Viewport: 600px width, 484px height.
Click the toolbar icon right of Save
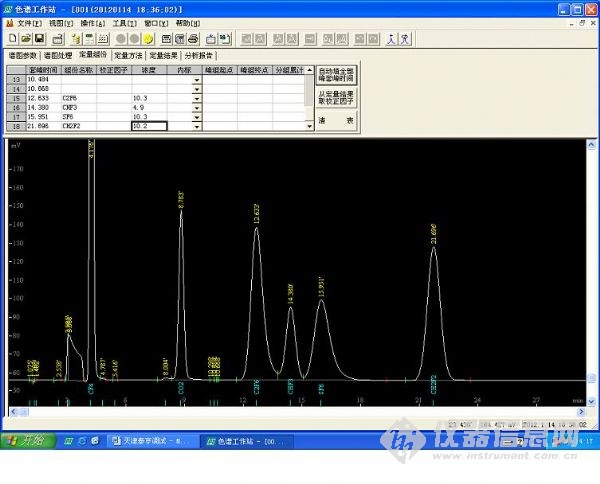pos(58,39)
